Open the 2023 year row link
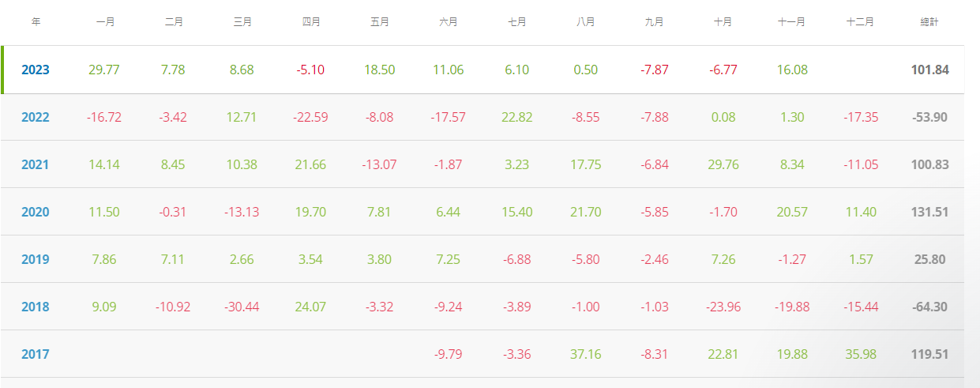The width and height of the screenshot is (980, 388). pos(36,70)
